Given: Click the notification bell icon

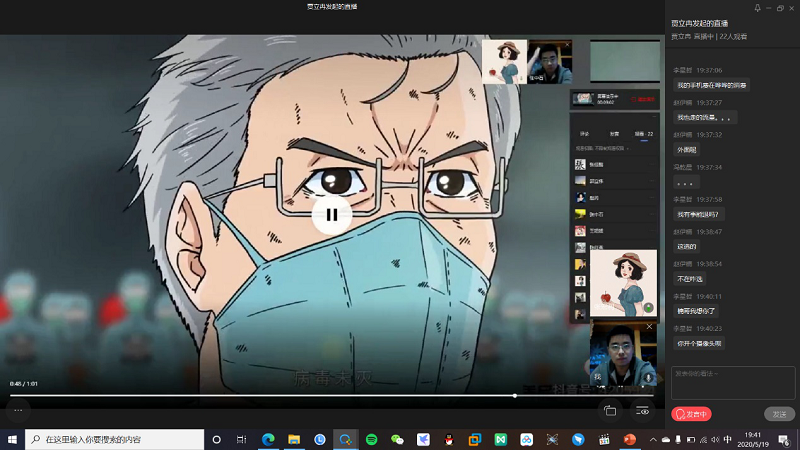Looking at the screenshot, I should [x=757, y=8].
